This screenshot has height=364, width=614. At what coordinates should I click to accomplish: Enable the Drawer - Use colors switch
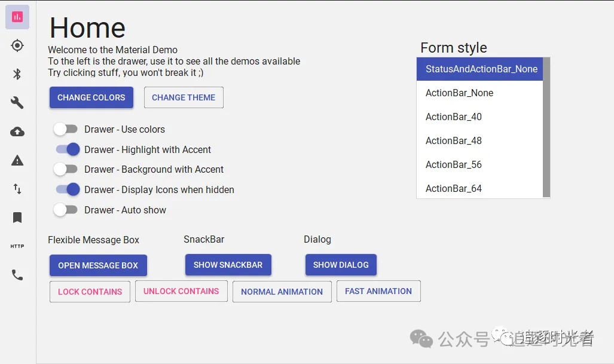click(x=66, y=129)
